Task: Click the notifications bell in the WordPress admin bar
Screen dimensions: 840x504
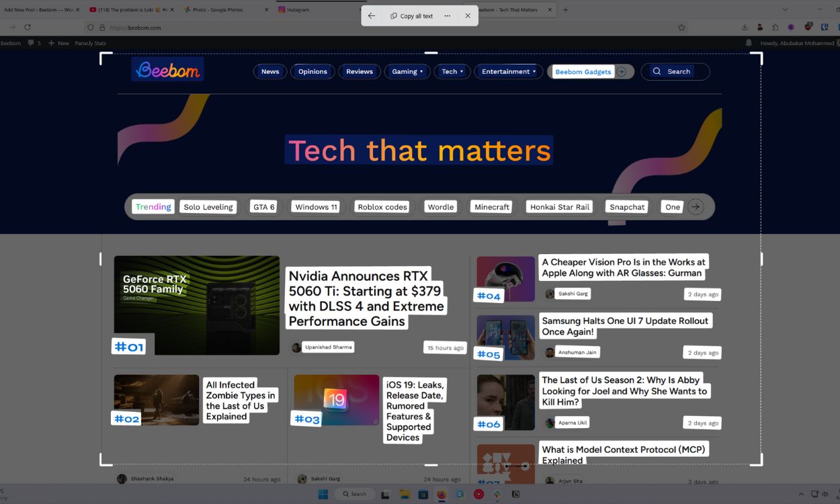Action: click(748, 42)
